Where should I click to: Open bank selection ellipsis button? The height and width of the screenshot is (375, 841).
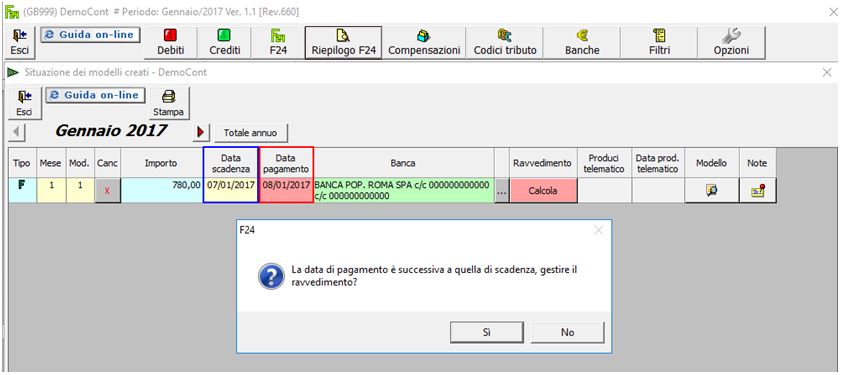coord(501,191)
